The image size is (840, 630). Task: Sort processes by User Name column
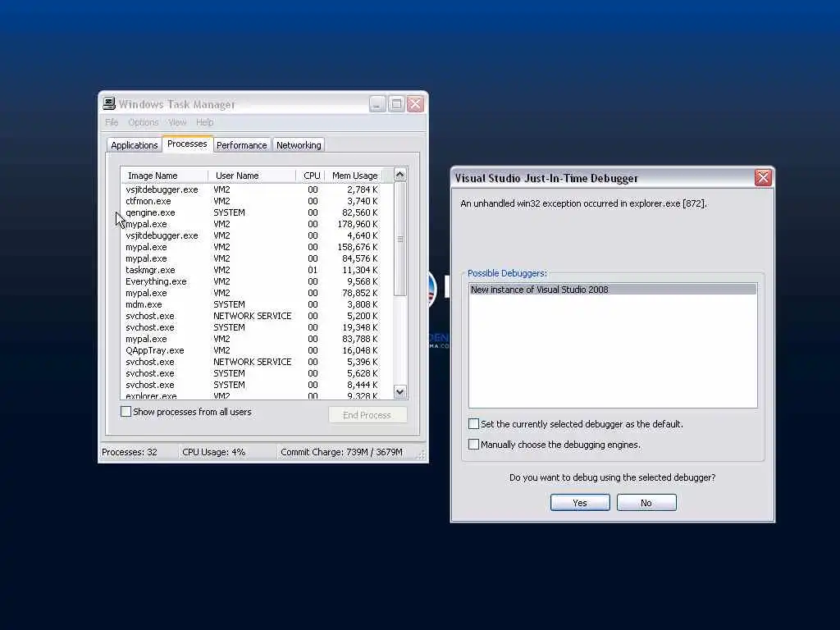[252, 176]
